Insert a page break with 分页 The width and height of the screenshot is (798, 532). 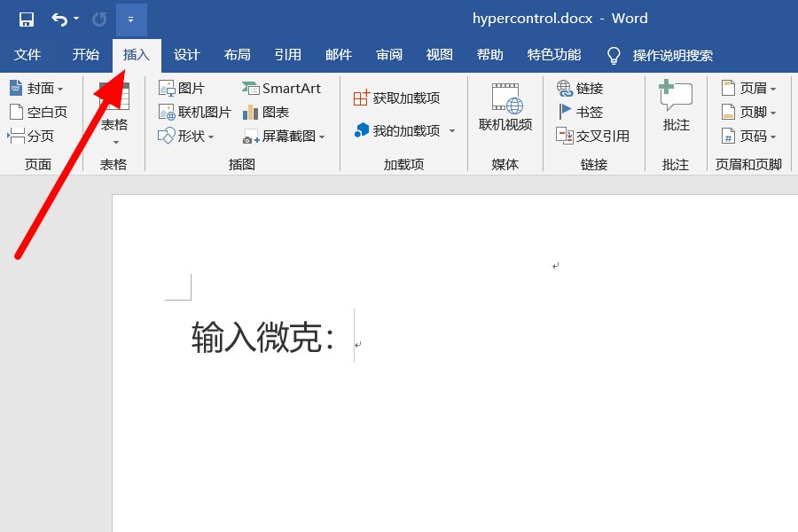pyautogui.click(x=33, y=136)
